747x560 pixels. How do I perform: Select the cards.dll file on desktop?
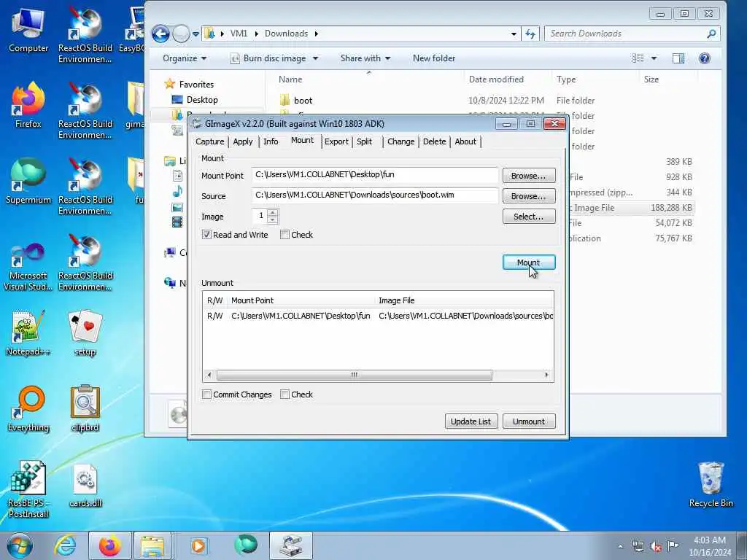pyautogui.click(x=85, y=485)
